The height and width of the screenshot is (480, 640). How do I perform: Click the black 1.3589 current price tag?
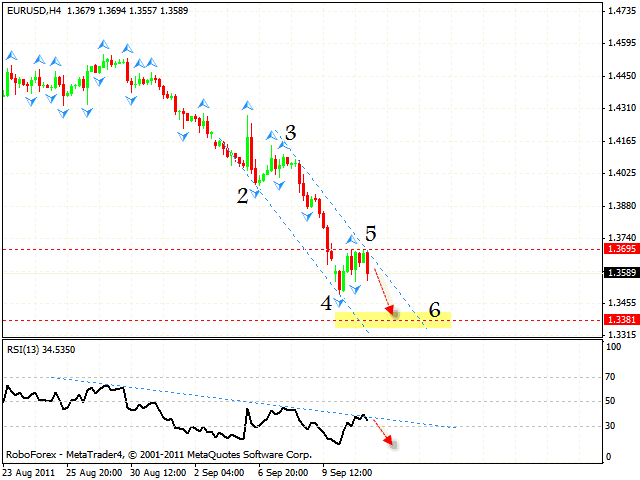[619, 272]
